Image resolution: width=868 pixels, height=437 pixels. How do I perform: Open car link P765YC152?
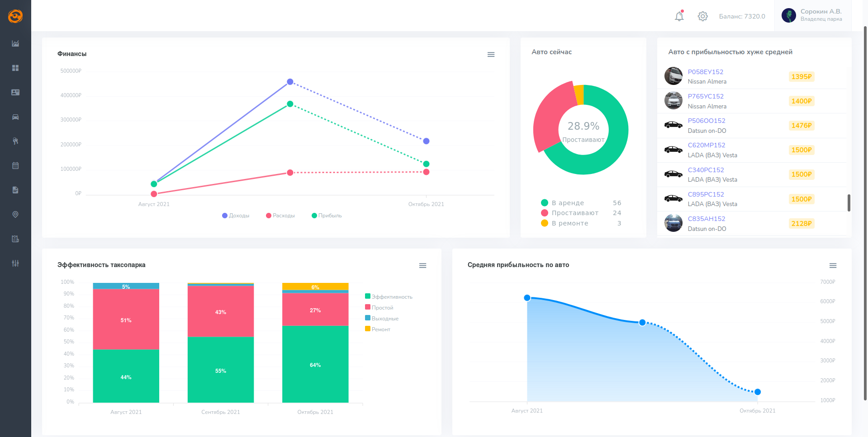coord(706,96)
